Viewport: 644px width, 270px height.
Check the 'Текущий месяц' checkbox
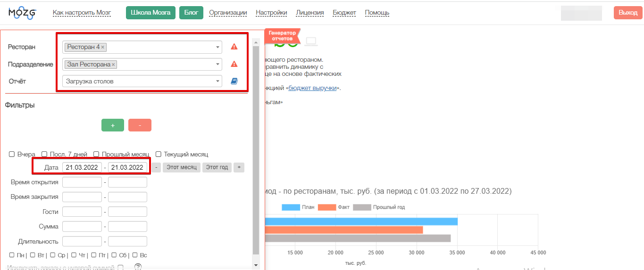point(159,154)
